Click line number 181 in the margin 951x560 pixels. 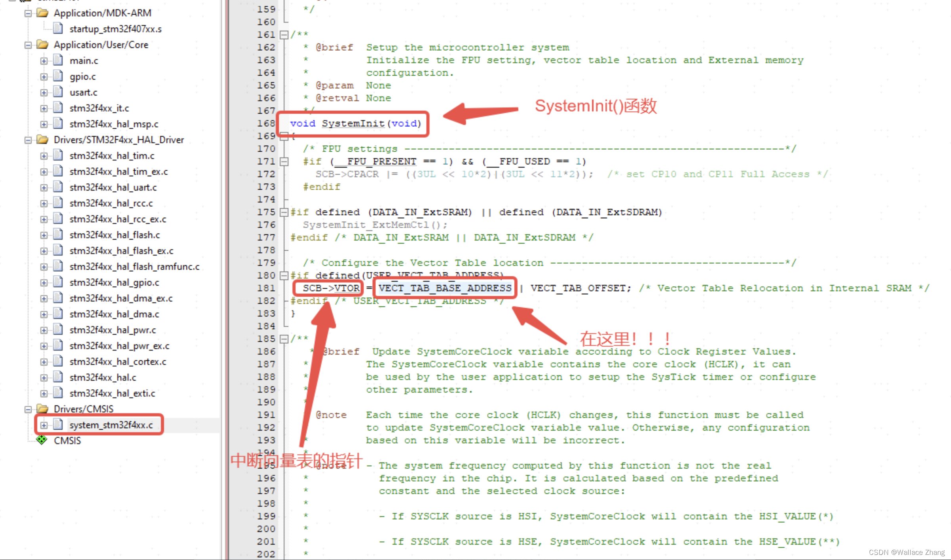pos(266,288)
